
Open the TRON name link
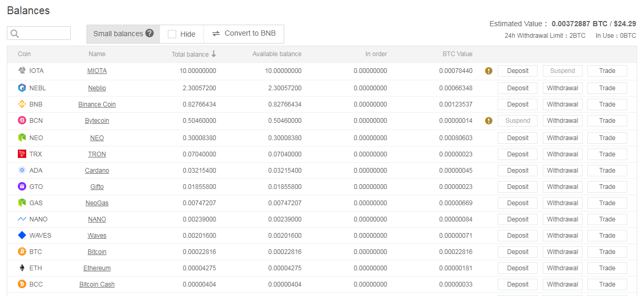[x=97, y=154]
